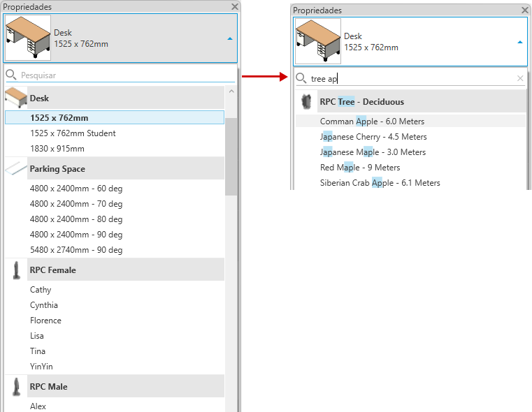Pick 4800 x 2400mm - 70 deg
532x412 pixels.
coord(115,204)
